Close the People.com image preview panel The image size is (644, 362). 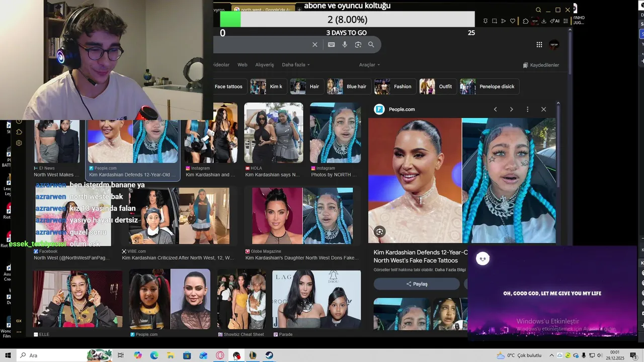pos(543,109)
